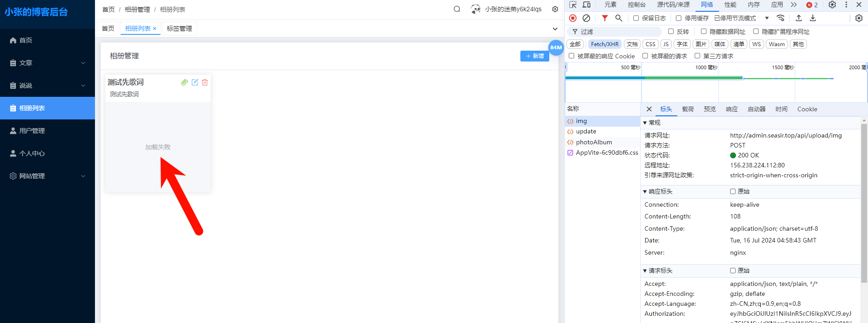Check 第三方请求 option
The height and width of the screenshot is (323, 868).
coord(698,56)
